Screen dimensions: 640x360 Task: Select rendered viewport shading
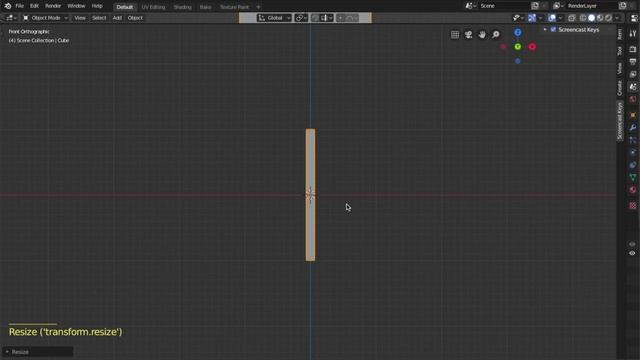click(609, 18)
